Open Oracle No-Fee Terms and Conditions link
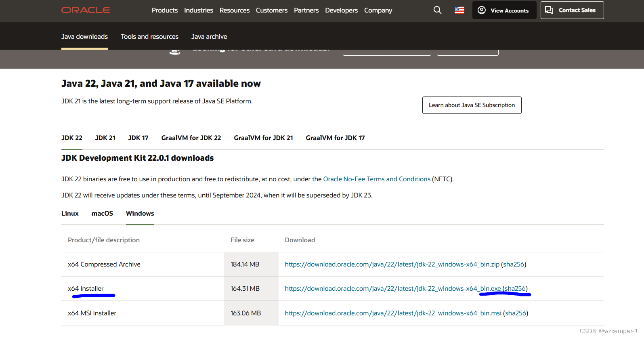Image resolution: width=644 pixels, height=338 pixels. point(377,179)
